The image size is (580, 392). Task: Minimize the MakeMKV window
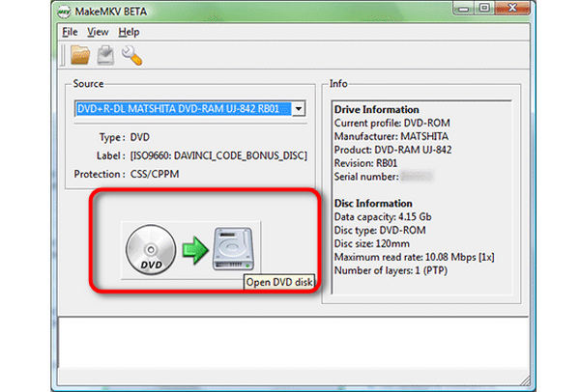(x=464, y=9)
